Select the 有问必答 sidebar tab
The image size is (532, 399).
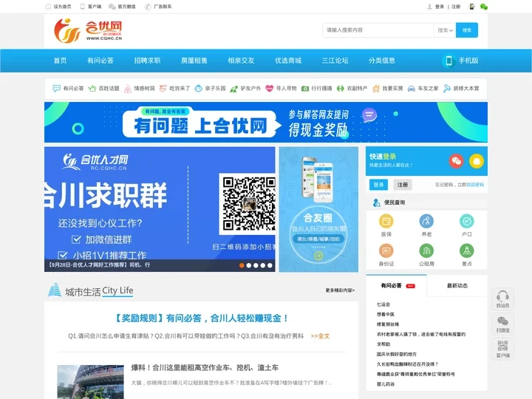pos(396,286)
